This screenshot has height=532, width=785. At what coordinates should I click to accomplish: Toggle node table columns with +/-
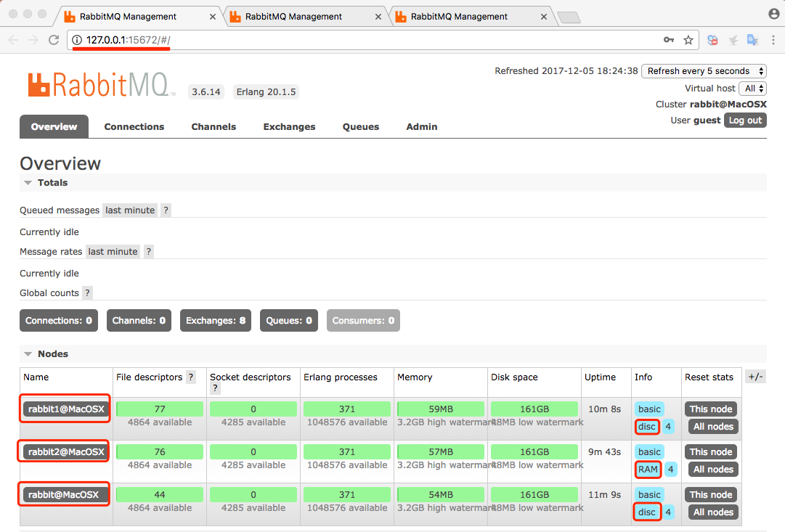point(755,377)
